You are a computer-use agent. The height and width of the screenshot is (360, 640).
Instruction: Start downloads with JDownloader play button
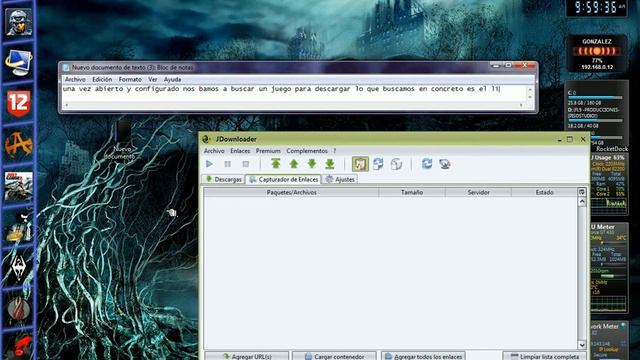209,164
